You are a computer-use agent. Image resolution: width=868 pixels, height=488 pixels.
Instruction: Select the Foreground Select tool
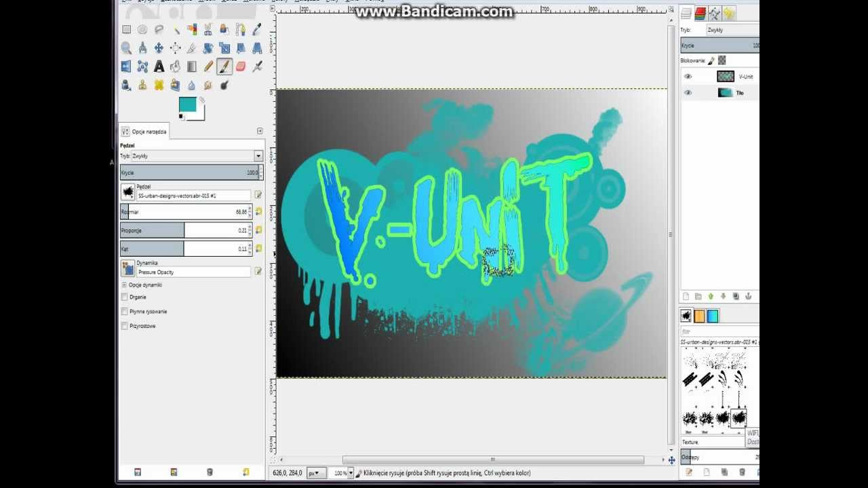tap(224, 29)
